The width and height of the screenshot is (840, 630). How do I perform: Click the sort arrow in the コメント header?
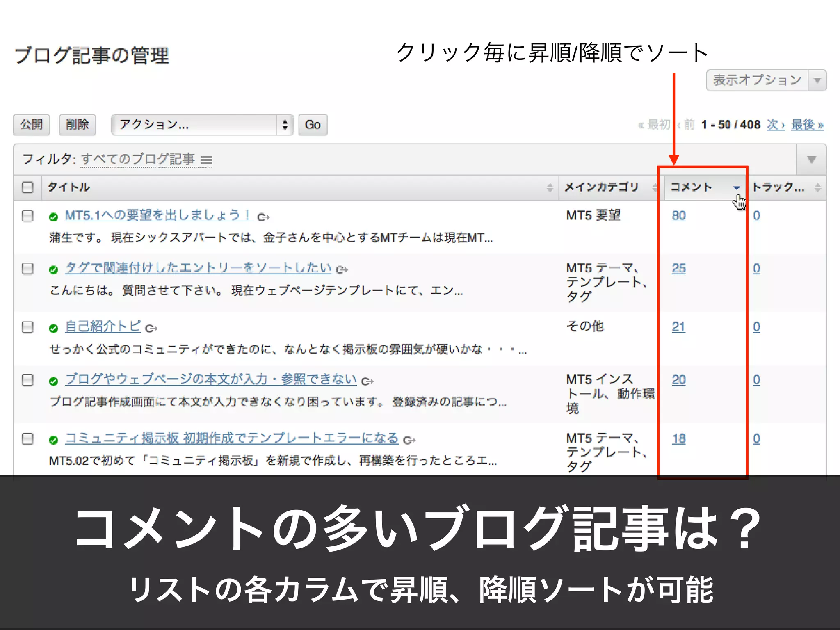click(736, 188)
